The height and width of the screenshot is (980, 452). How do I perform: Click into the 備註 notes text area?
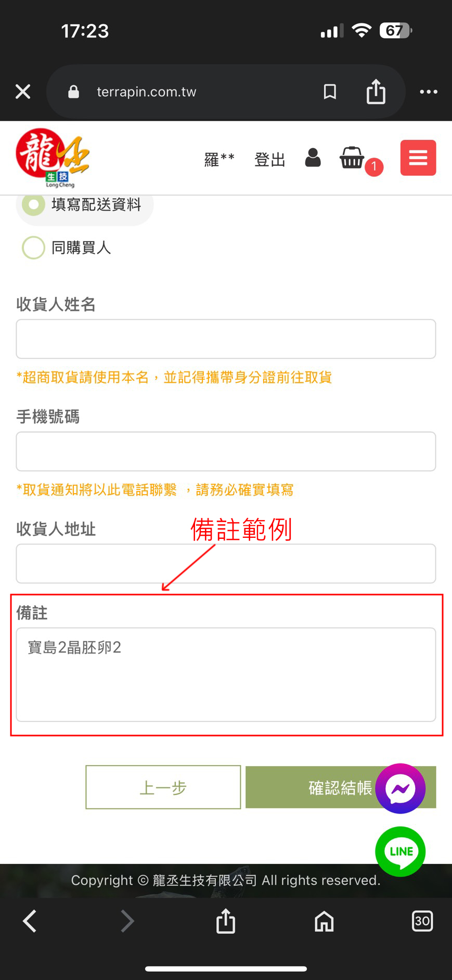(226, 675)
